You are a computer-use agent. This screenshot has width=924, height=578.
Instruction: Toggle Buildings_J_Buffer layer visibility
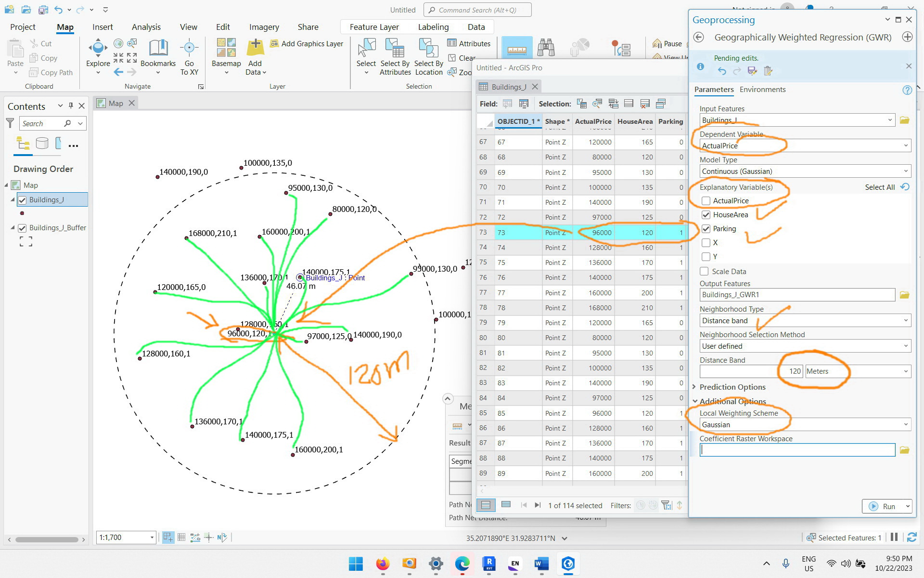pos(22,228)
